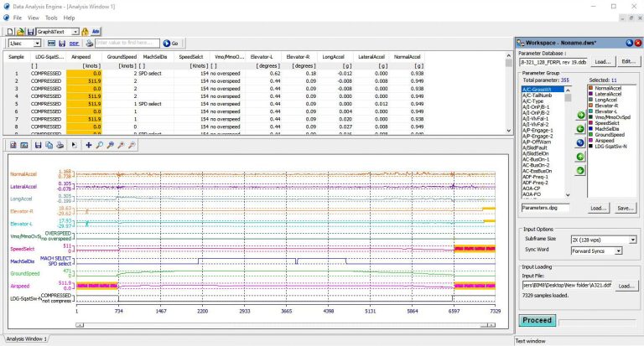This screenshot has width=644, height=346.
Task: Click the find value input field
Action: (x=127, y=43)
